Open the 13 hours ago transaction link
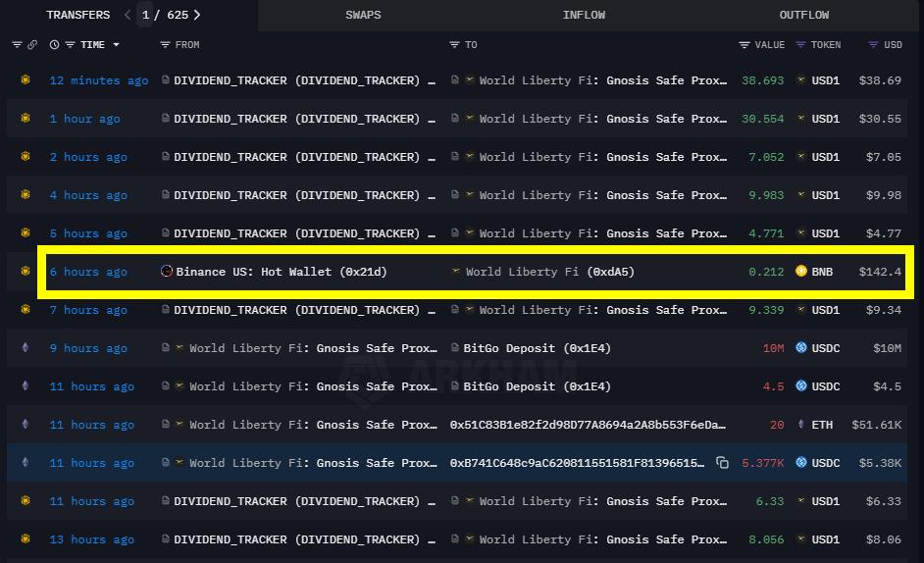924x563 pixels. tap(92, 539)
